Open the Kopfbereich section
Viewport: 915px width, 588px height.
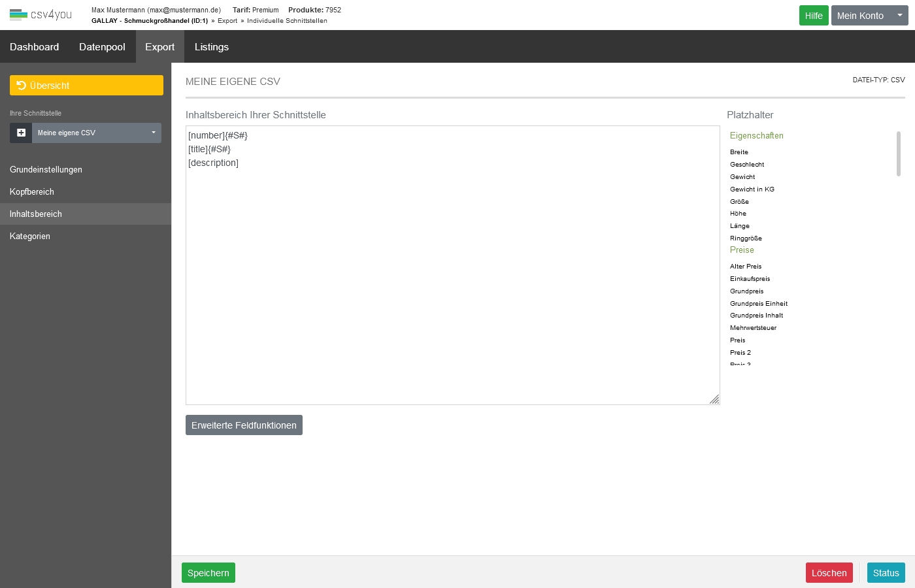pos(32,192)
